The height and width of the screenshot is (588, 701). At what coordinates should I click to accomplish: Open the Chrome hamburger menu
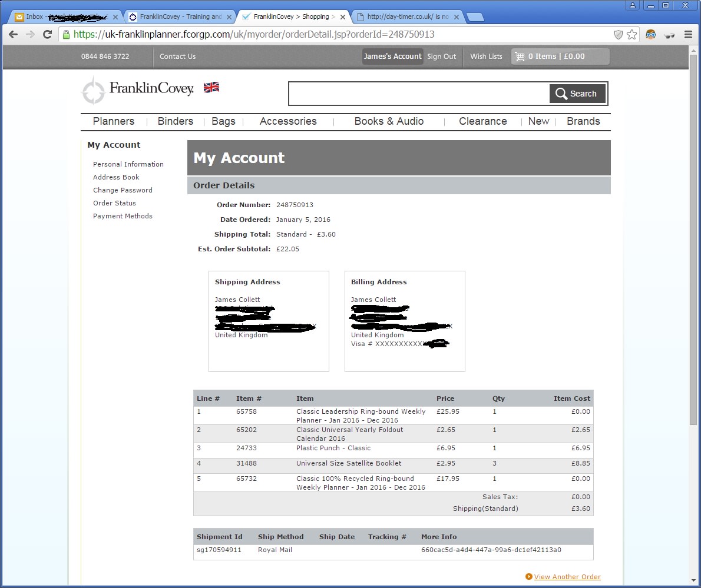pyautogui.click(x=688, y=35)
